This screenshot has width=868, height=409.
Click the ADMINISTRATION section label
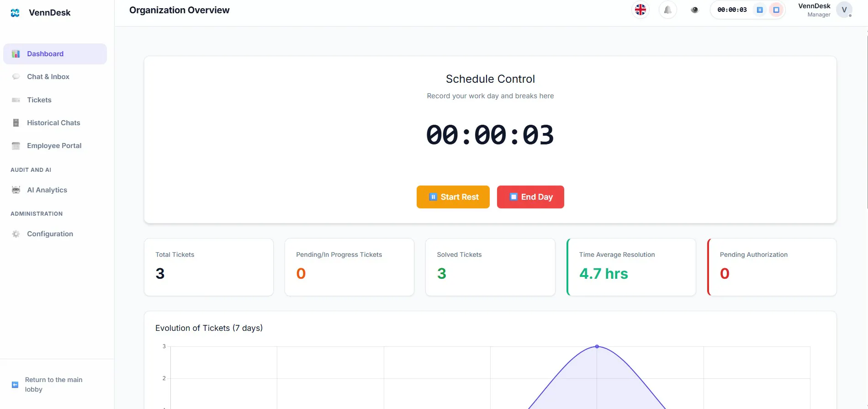click(x=37, y=214)
